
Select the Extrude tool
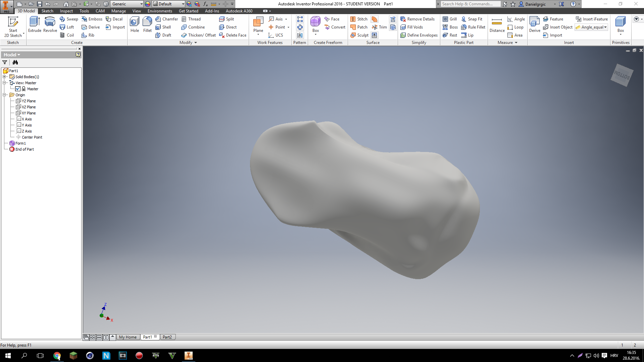[35, 24]
